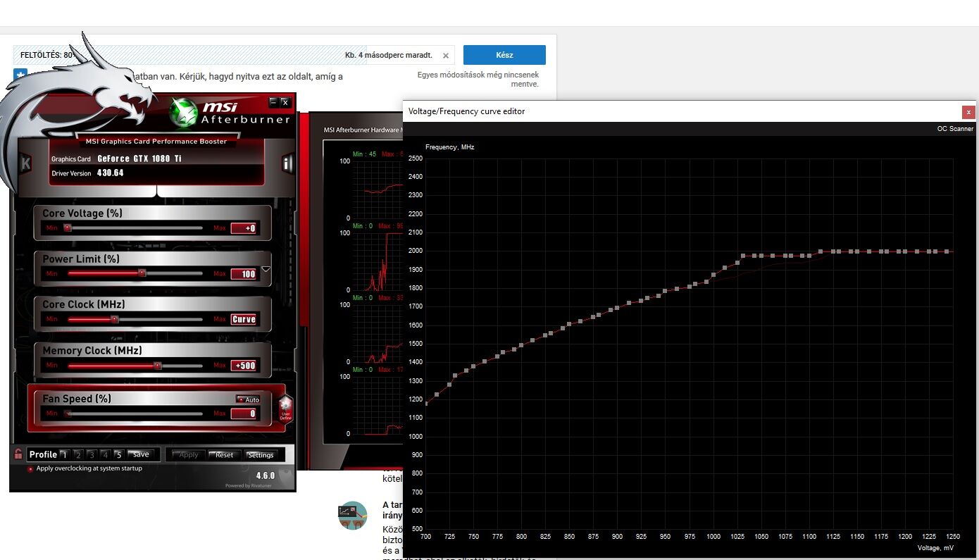The height and width of the screenshot is (560, 979).
Task: Click the Egyes módosítások még nincsenek mentve text
Action: [478, 79]
